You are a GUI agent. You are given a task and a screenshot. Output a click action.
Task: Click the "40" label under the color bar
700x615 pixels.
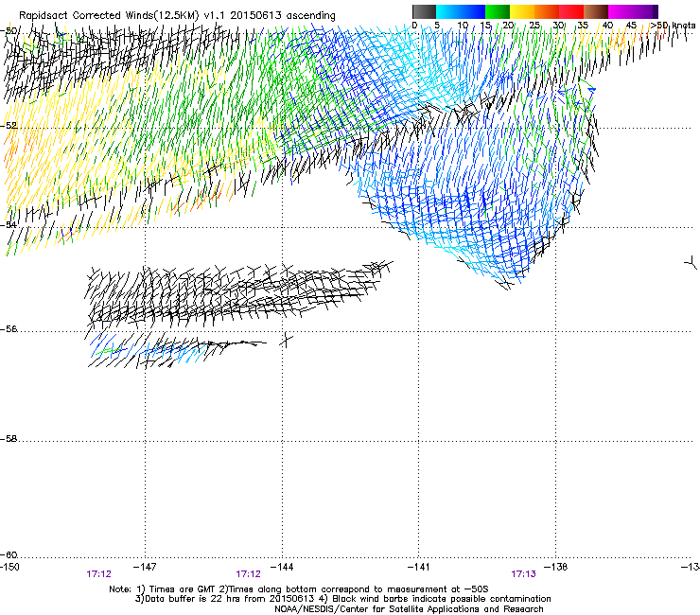click(x=607, y=26)
